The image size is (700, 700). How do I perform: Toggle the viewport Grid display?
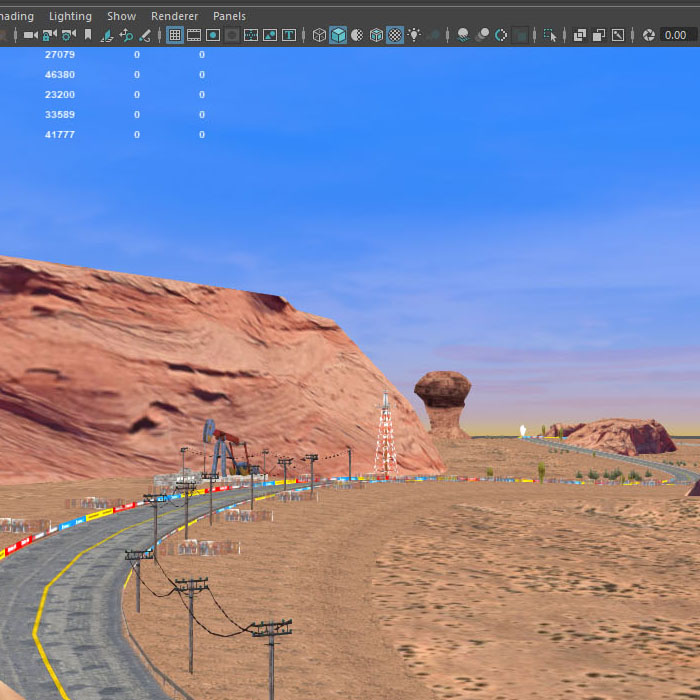(x=175, y=35)
